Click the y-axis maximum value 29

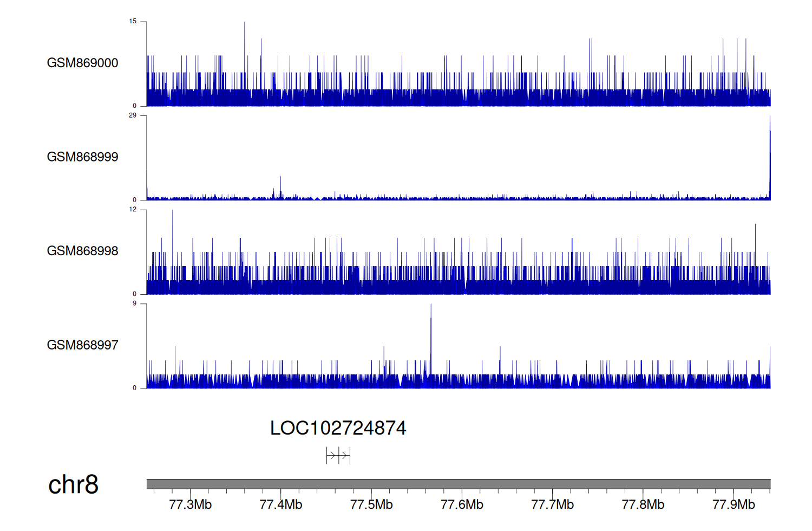click(133, 115)
